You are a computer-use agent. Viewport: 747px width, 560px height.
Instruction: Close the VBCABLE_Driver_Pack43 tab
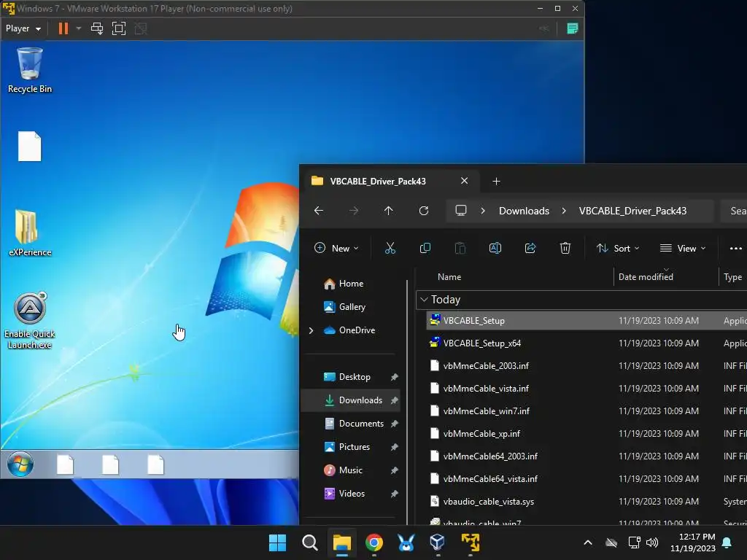[464, 181]
